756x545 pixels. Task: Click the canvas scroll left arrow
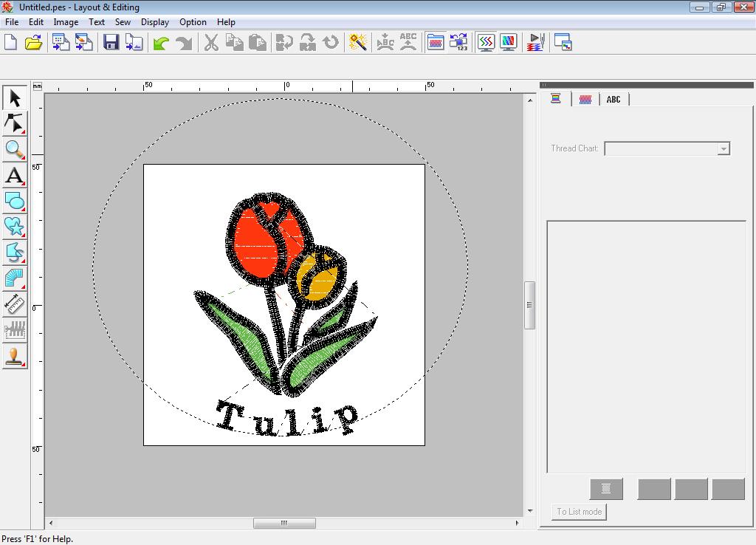(51, 523)
